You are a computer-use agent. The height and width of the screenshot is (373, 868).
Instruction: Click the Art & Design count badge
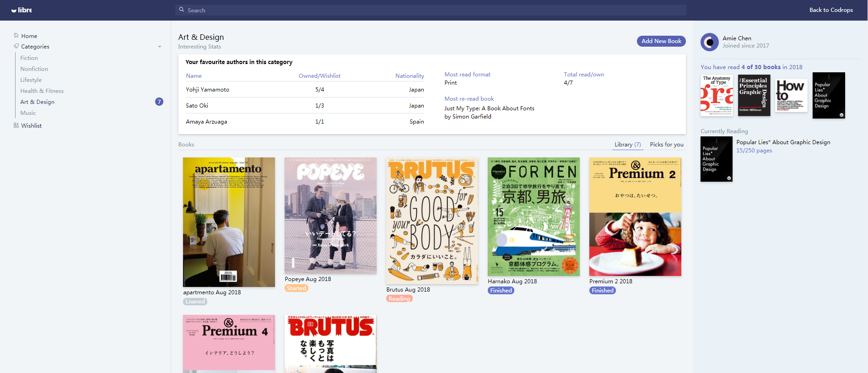tap(159, 102)
